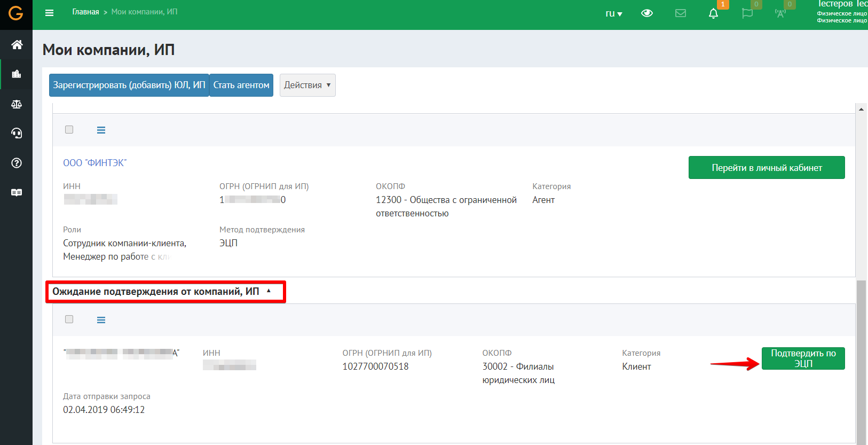The width and height of the screenshot is (868, 445).
Task: Click the ОГРН value 1027700070518
Action: point(375,366)
